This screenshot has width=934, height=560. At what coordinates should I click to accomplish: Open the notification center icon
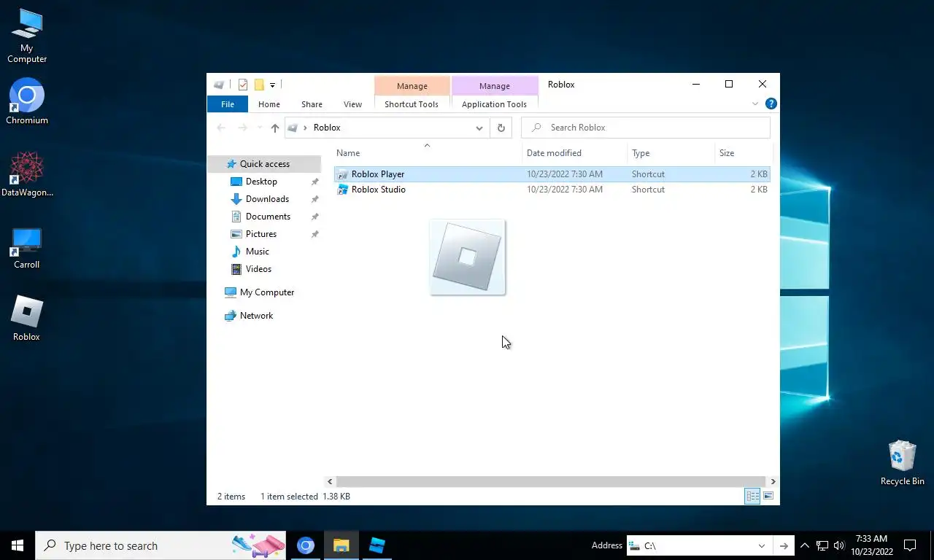pos(910,545)
